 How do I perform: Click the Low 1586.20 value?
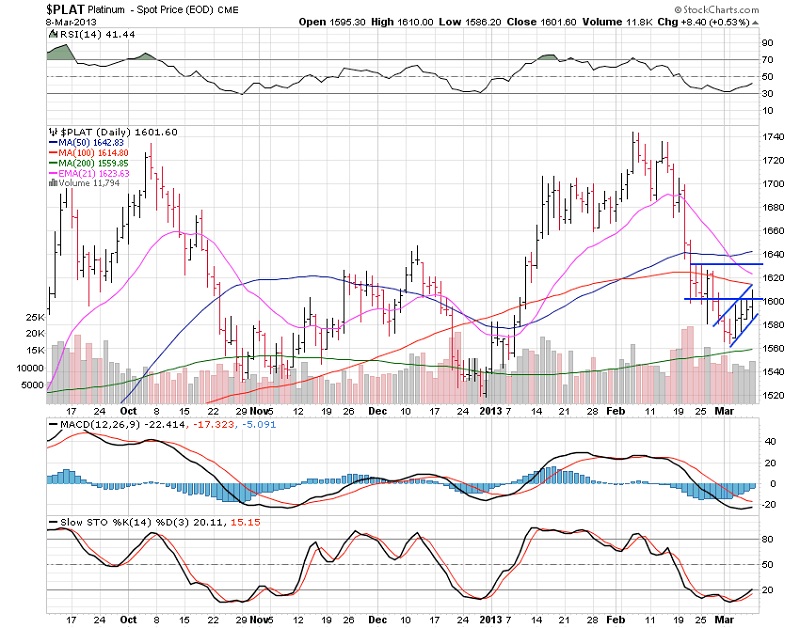(470, 22)
